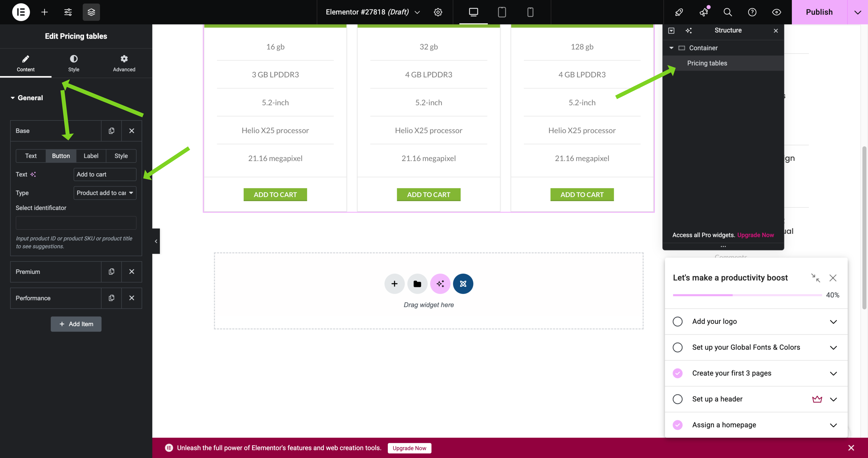
Task: Toggle the Structure layers icon
Action: point(91,12)
